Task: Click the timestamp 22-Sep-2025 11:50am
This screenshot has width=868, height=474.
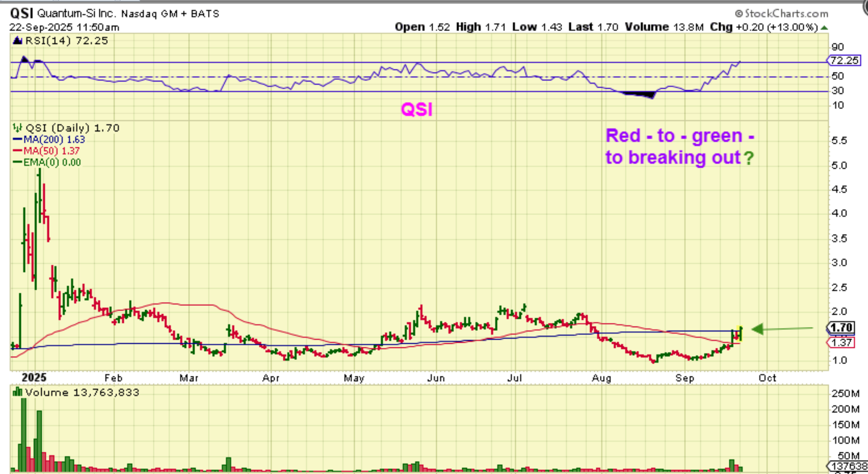Action: point(64,27)
